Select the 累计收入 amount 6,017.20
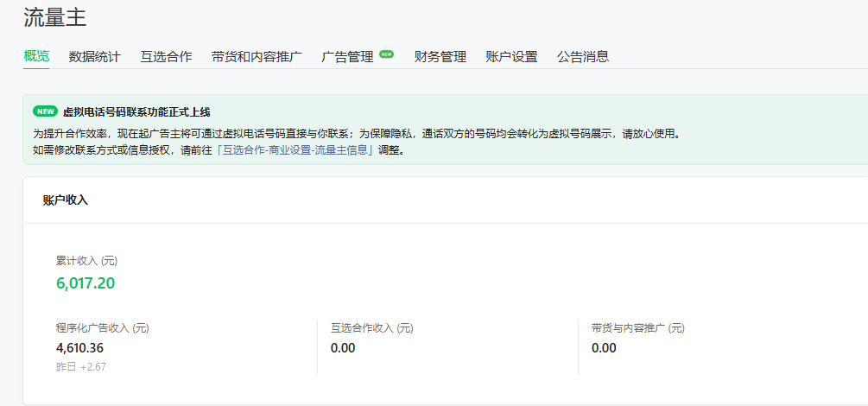868x406 pixels. (86, 283)
